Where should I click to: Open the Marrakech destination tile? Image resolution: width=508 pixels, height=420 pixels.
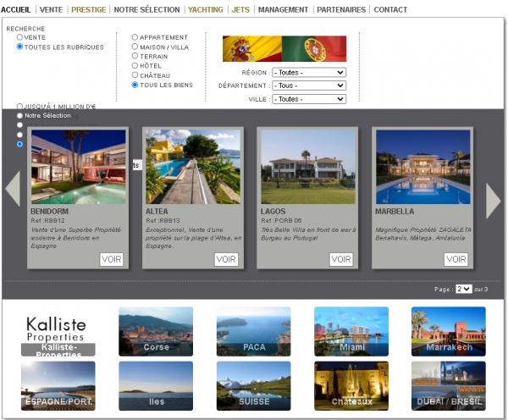448,331
